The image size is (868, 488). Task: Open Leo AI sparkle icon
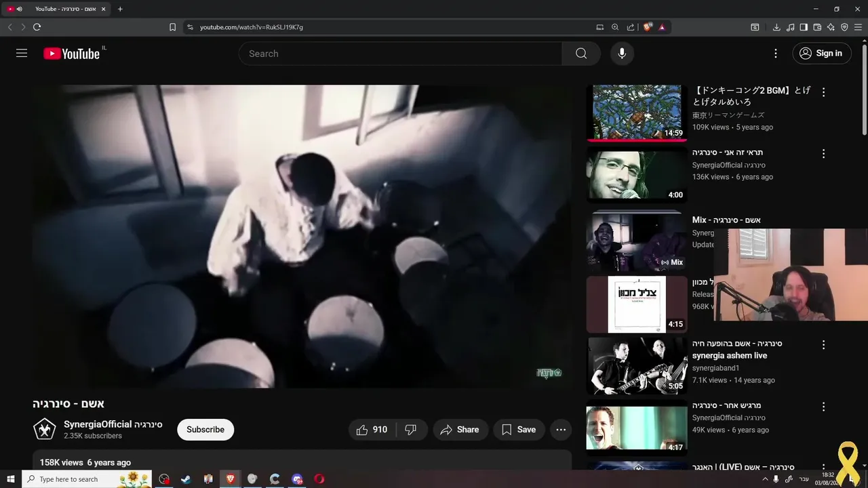[x=831, y=27]
